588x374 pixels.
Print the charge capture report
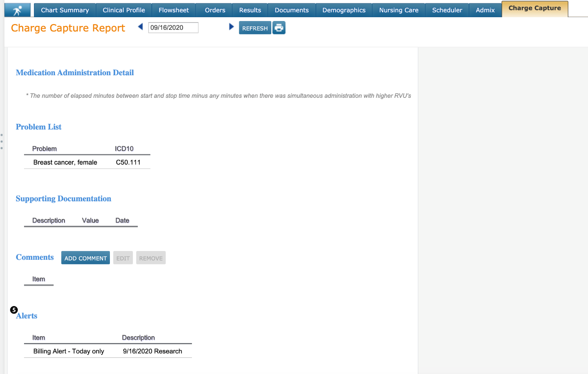pyautogui.click(x=279, y=28)
